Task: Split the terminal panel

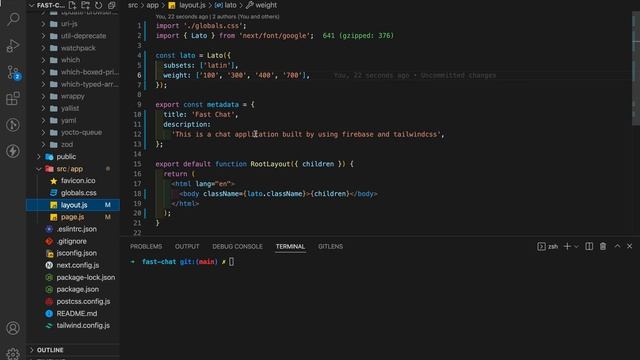Action: 589,246
